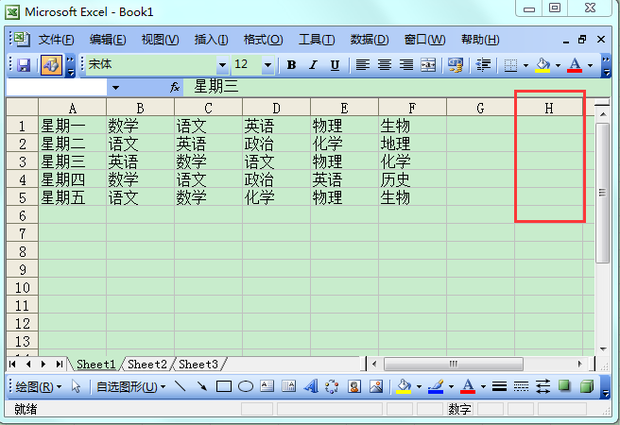The image size is (620, 425).
Task: Open the font size dropdown showing 12
Action: [268, 65]
